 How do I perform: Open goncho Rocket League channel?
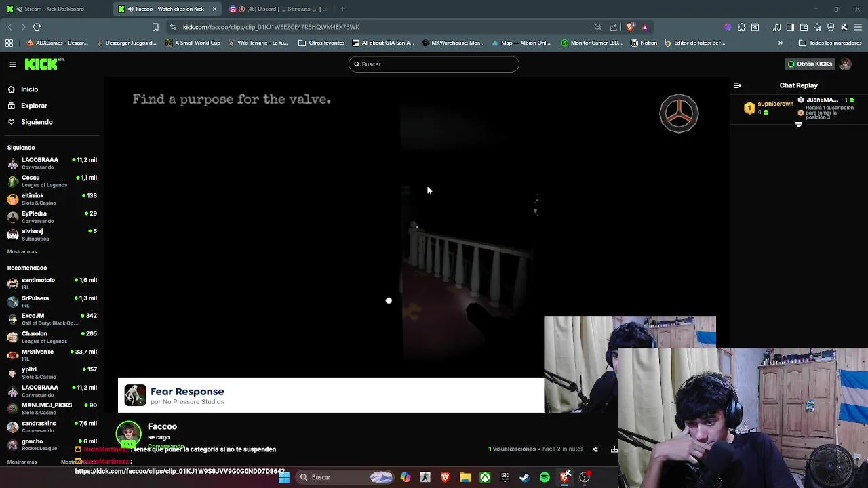pyautogui.click(x=52, y=445)
